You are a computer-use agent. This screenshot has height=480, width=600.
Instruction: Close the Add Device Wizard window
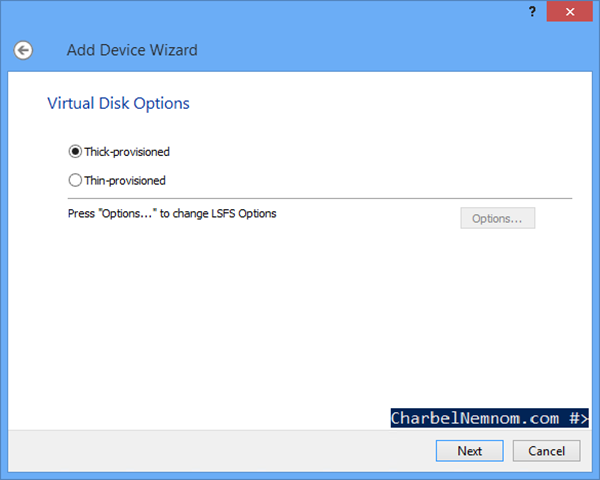click(x=569, y=12)
